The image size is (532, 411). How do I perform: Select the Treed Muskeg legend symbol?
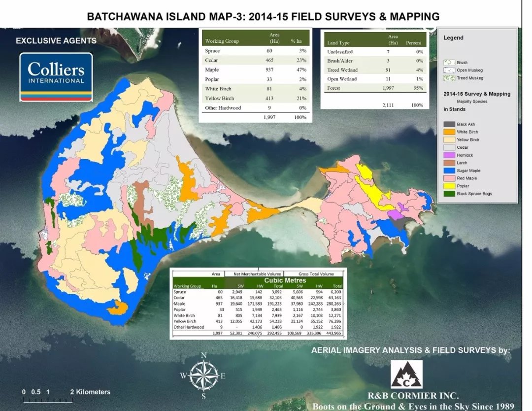[449, 78]
